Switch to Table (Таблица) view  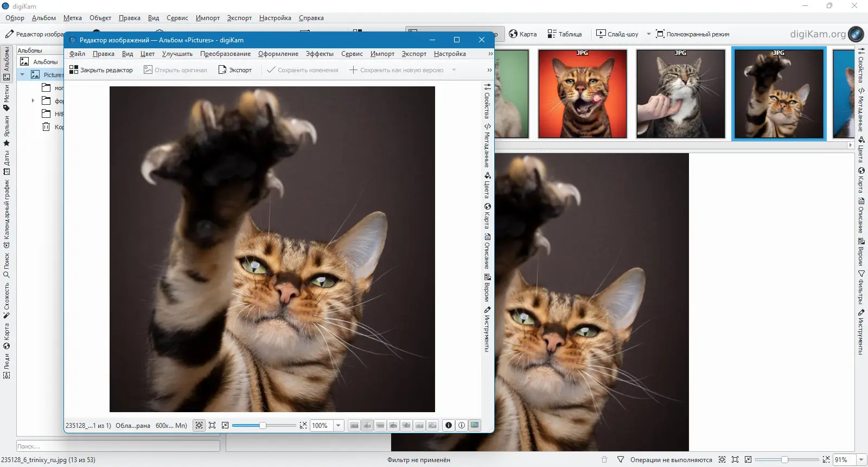564,34
